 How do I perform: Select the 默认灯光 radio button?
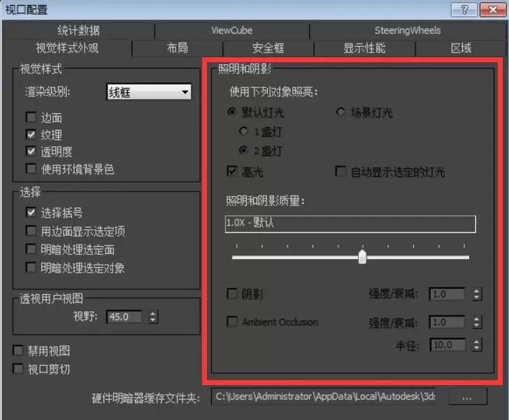click(232, 112)
